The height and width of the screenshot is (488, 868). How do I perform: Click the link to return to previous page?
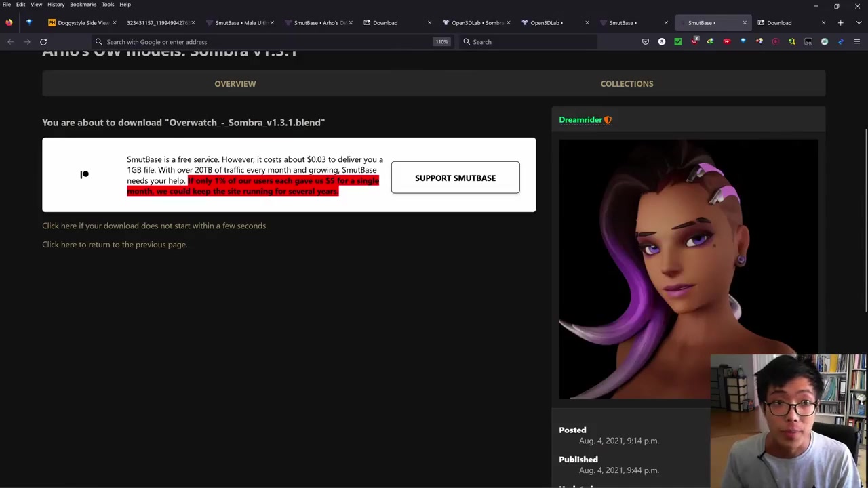coord(115,245)
